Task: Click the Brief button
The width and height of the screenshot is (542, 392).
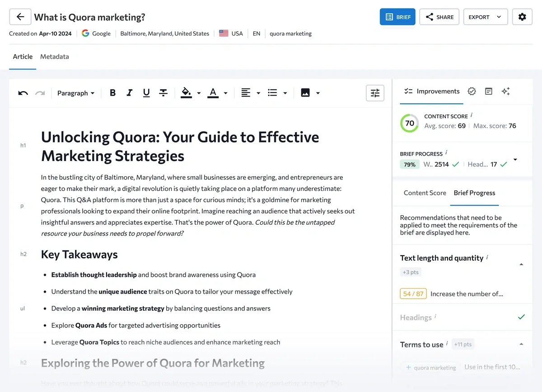Action: tap(397, 17)
